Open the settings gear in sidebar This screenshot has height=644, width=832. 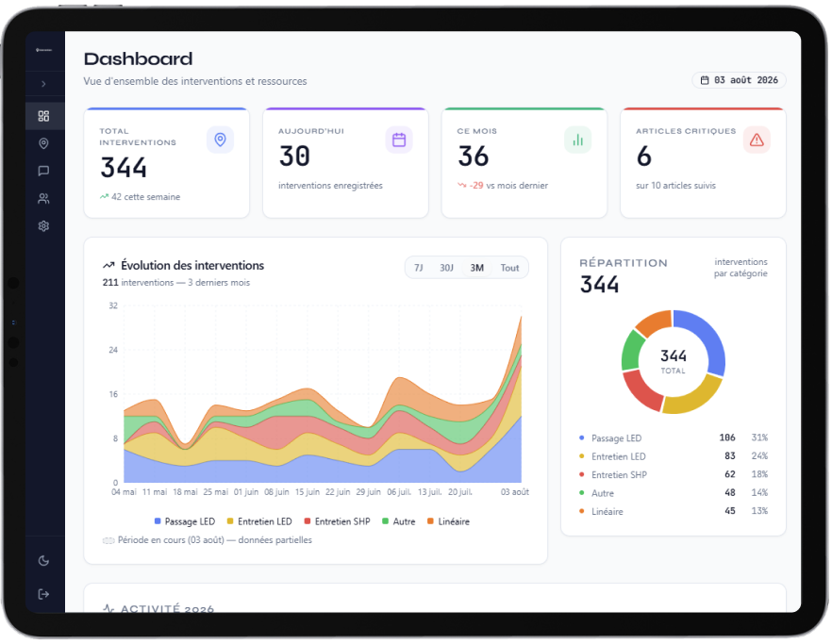44,226
